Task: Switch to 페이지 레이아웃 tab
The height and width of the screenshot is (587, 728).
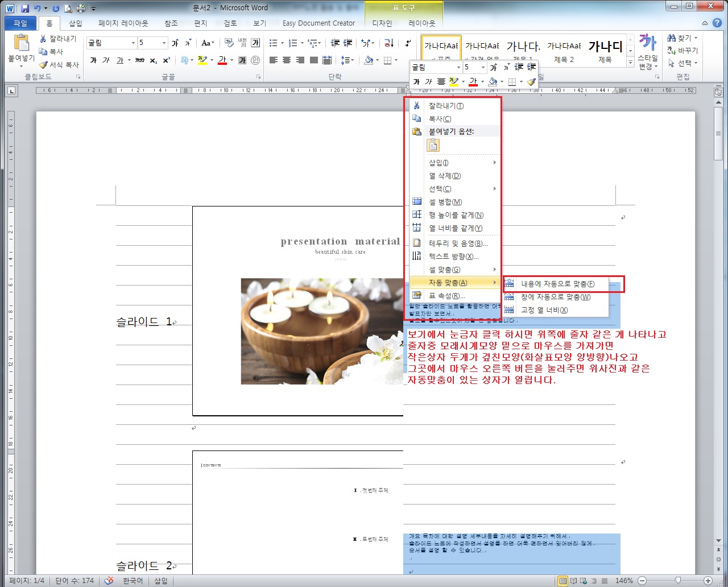Action: (x=123, y=23)
